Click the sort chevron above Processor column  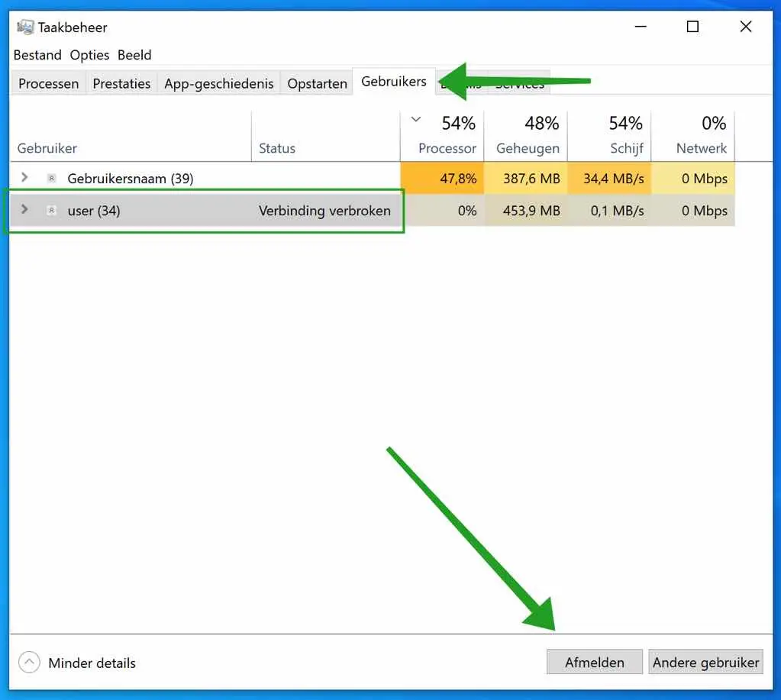point(416,120)
